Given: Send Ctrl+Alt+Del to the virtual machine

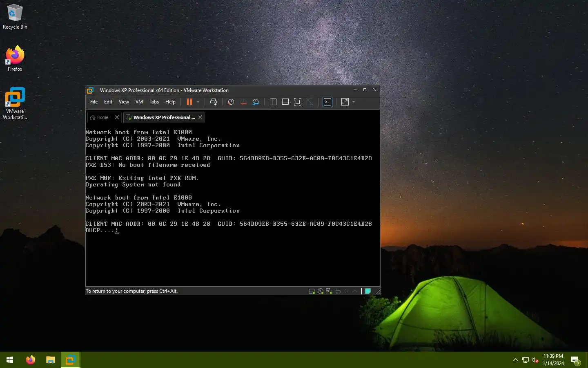Looking at the screenshot, I should pyautogui.click(x=214, y=102).
